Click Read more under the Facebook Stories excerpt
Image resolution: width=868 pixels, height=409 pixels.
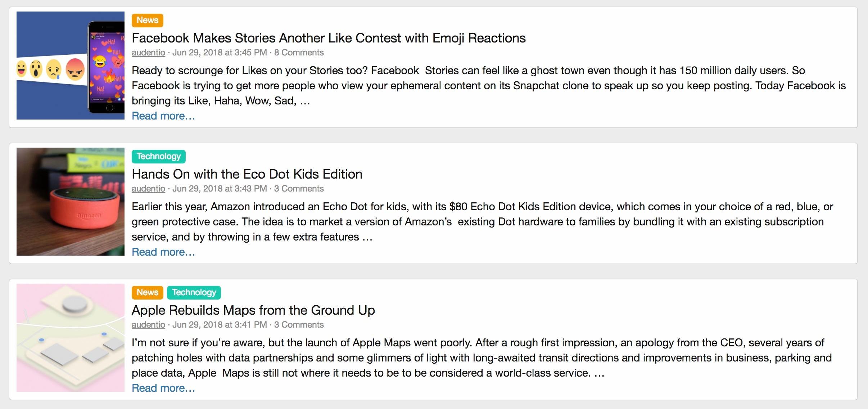pyautogui.click(x=163, y=116)
